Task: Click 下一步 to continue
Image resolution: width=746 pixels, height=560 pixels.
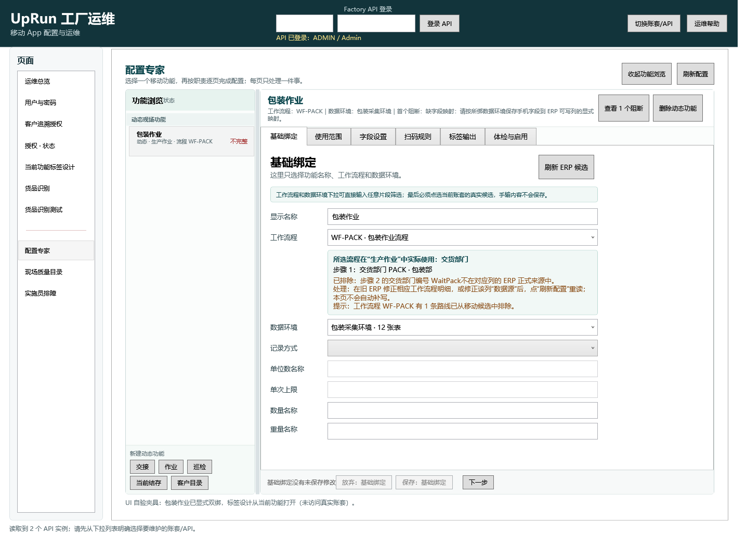Action: click(478, 483)
